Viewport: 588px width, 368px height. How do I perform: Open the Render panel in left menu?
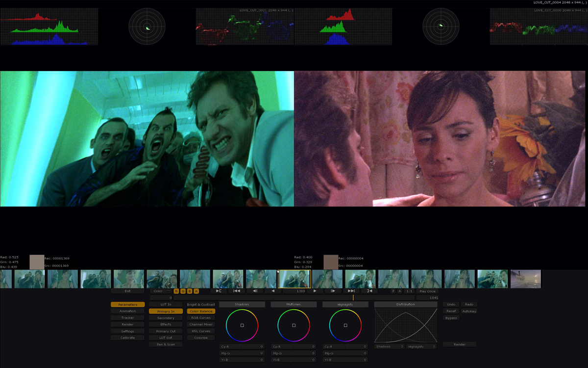pyautogui.click(x=127, y=324)
